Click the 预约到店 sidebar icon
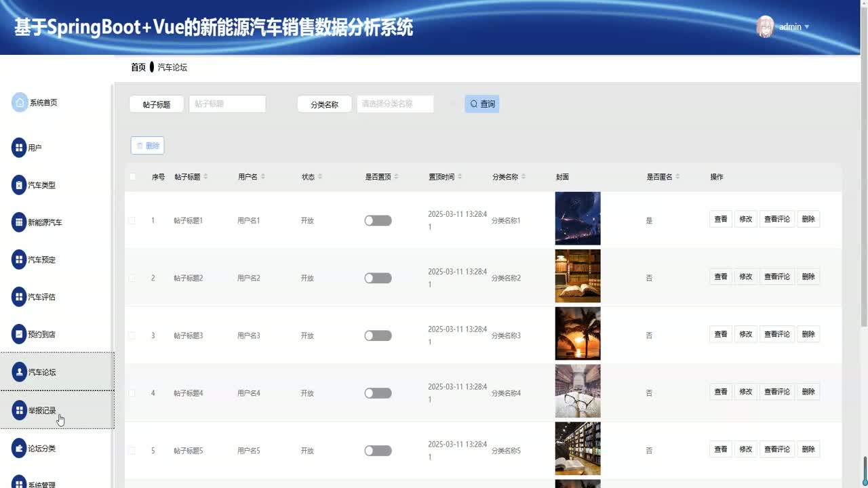Image resolution: width=868 pixels, height=488 pixels. (19, 334)
